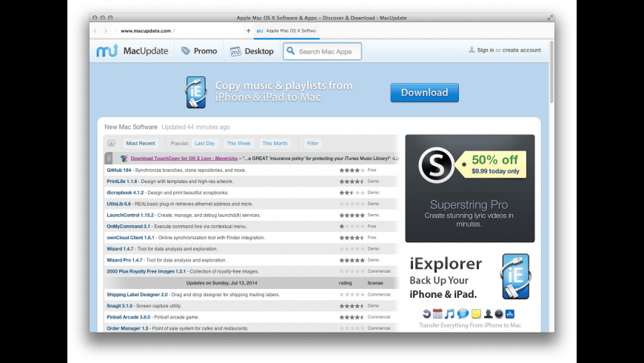Click the page vertical scrollbar

click(551, 72)
